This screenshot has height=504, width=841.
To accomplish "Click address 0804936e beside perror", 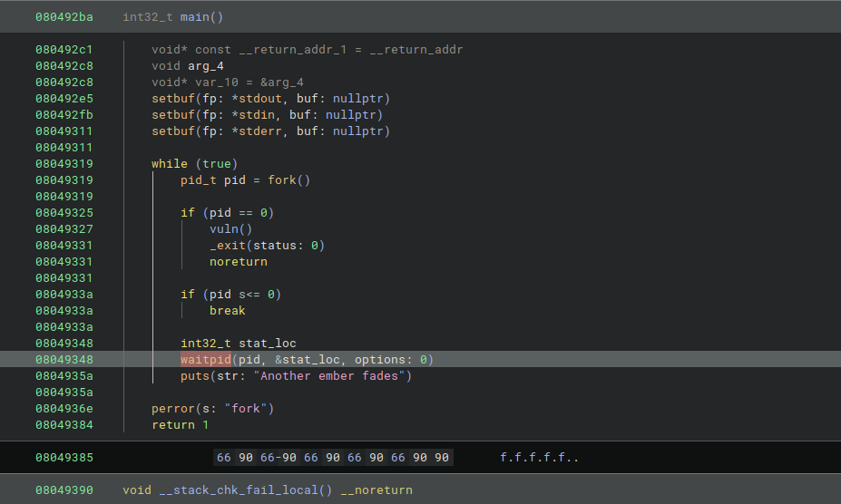I will click(64, 409).
